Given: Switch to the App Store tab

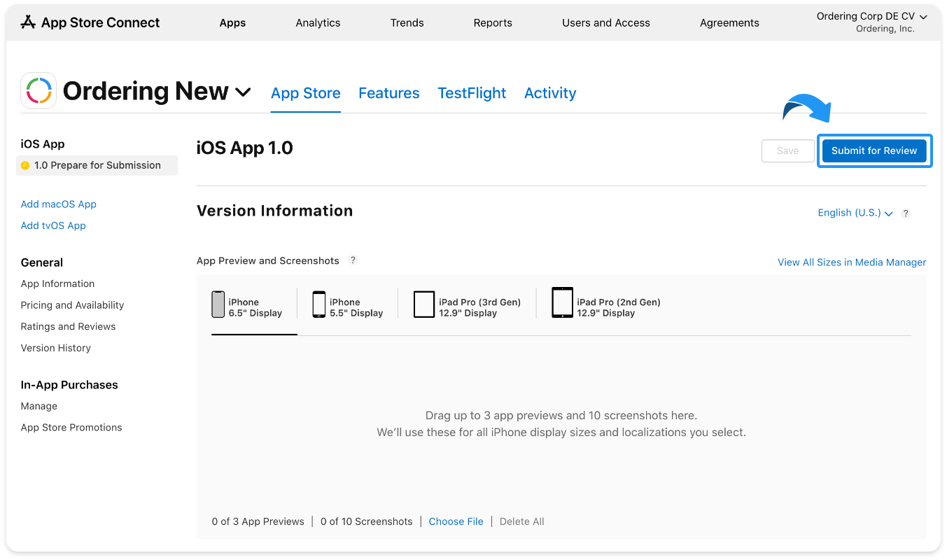Looking at the screenshot, I should click(306, 93).
